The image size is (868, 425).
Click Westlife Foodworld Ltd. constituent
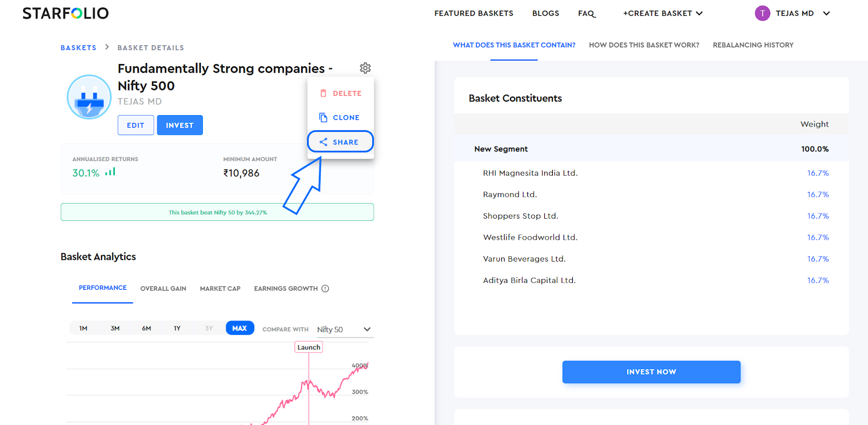(x=530, y=237)
